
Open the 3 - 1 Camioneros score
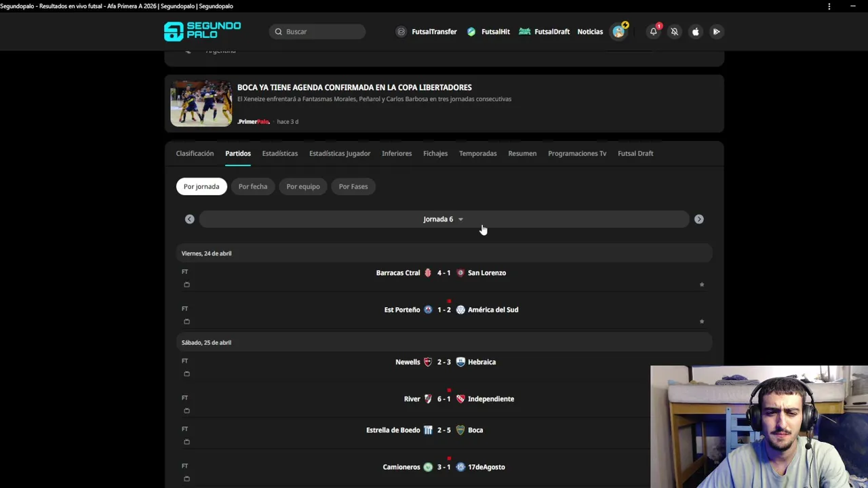(x=444, y=467)
